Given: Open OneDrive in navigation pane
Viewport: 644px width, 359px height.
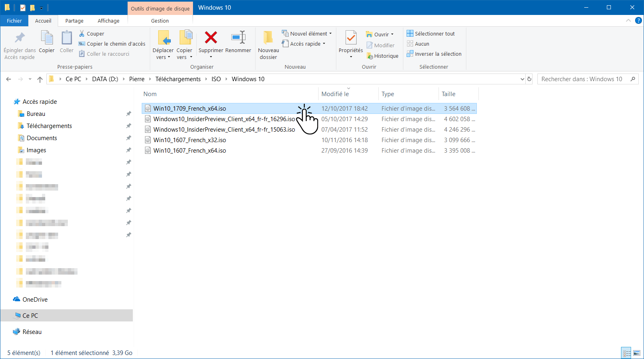Looking at the screenshot, I should coord(35,300).
